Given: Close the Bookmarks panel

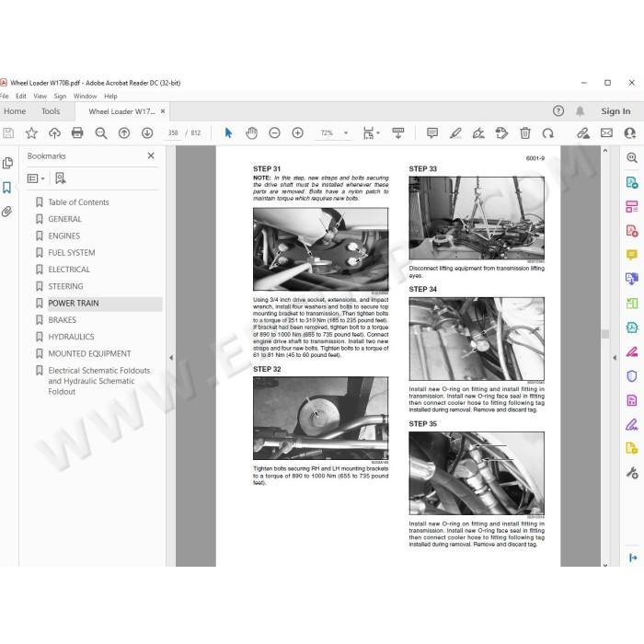Looking at the screenshot, I should [151, 155].
